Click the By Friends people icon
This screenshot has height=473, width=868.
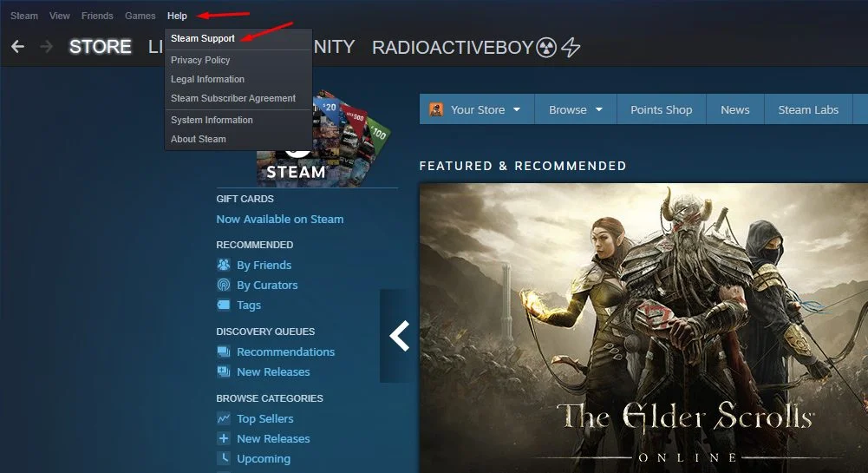tap(224, 265)
